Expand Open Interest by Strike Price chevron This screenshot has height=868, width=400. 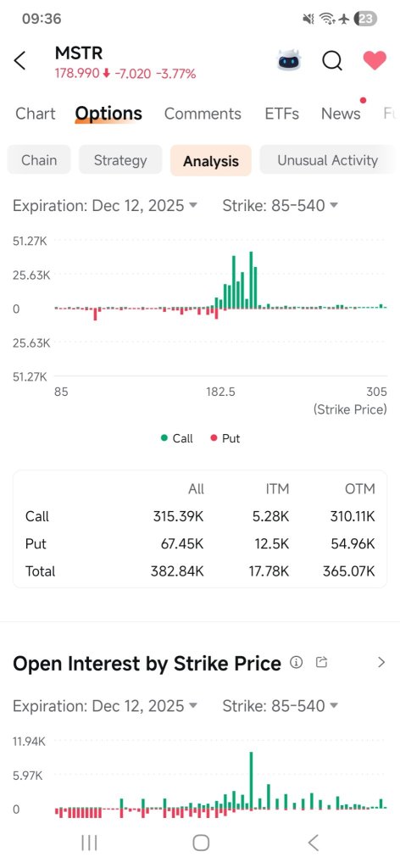tap(381, 662)
